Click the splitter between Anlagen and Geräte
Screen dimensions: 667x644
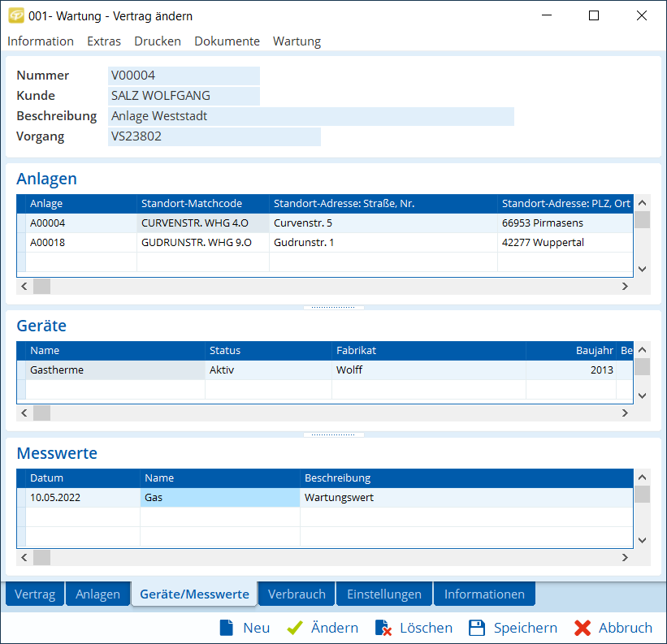334,308
